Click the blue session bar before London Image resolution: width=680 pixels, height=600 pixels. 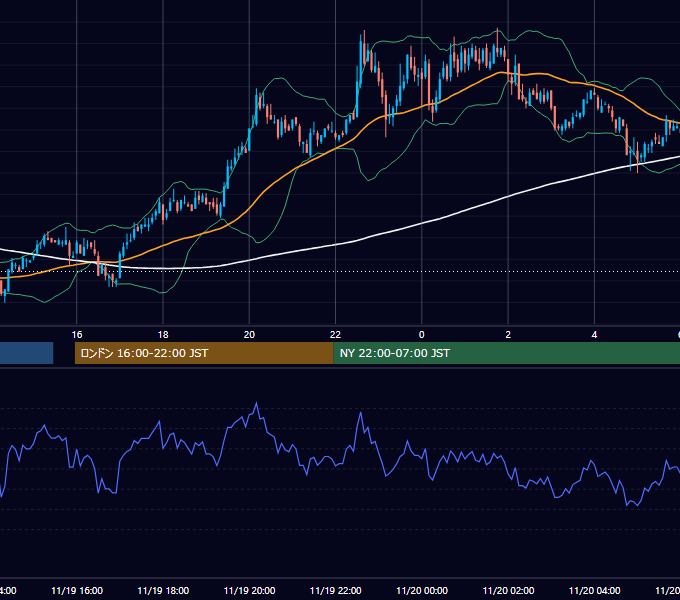tap(26, 353)
